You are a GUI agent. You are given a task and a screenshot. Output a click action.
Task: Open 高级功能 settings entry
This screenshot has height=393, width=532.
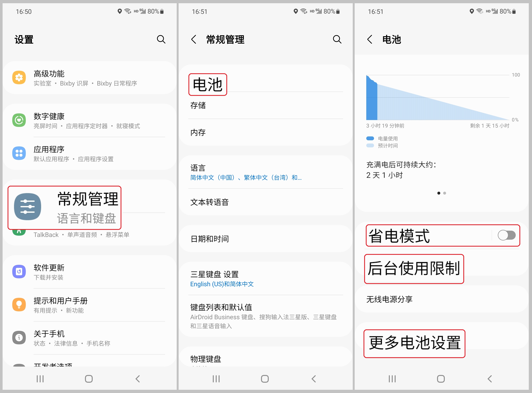(90, 78)
